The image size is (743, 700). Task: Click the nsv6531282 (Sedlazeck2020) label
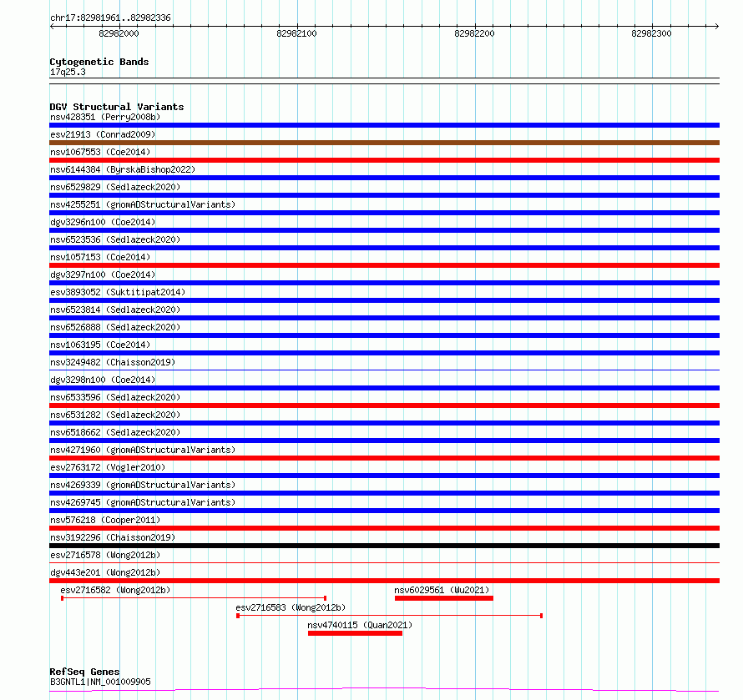click(x=115, y=415)
